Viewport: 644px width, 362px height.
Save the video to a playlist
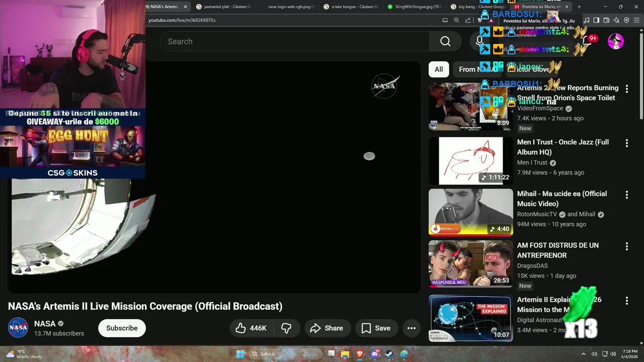[376, 328]
